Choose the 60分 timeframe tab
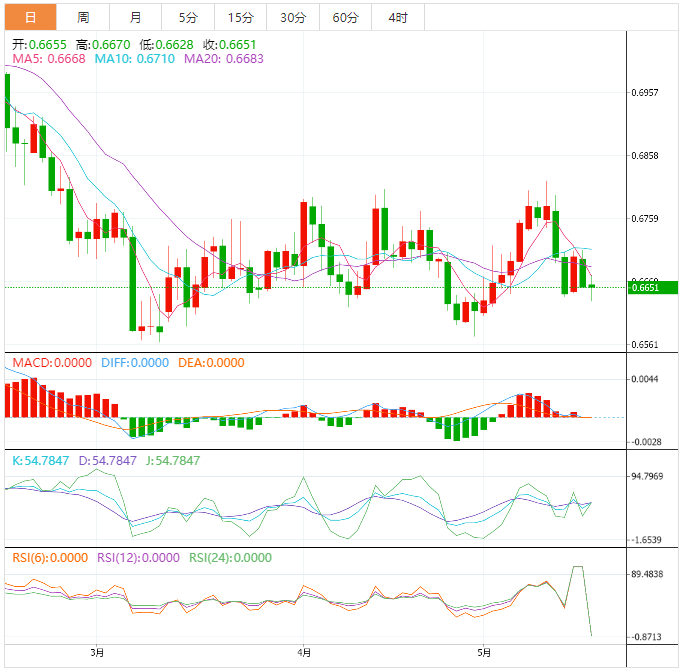The image size is (687, 672). (345, 18)
